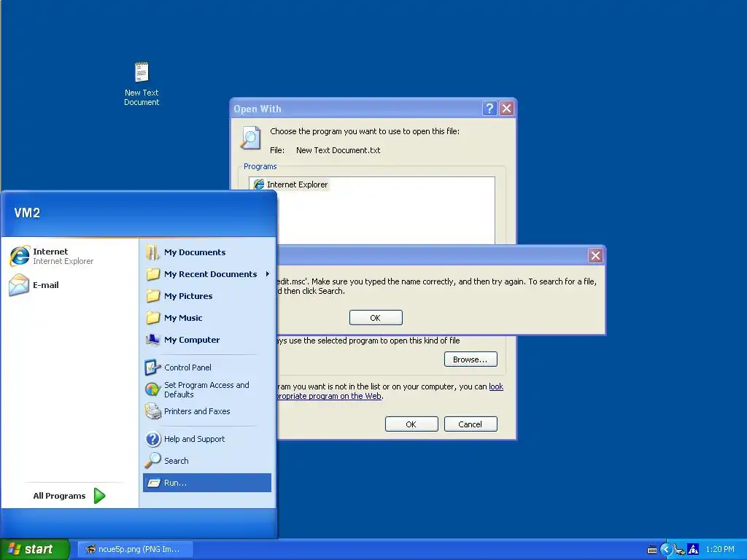Click the show hidden icons tray arrow

pos(665,550)
